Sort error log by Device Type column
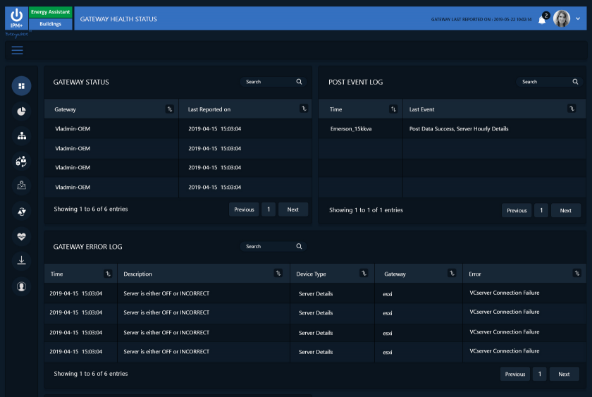 364,273
